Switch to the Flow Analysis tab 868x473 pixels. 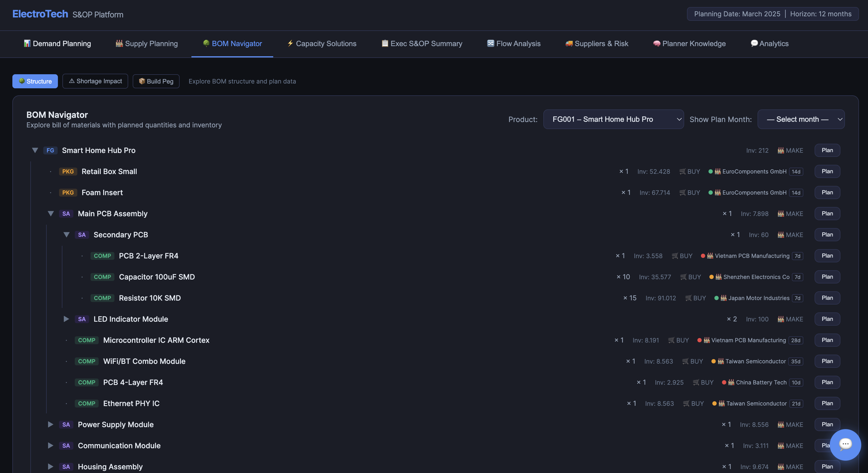tap(514, 44)
